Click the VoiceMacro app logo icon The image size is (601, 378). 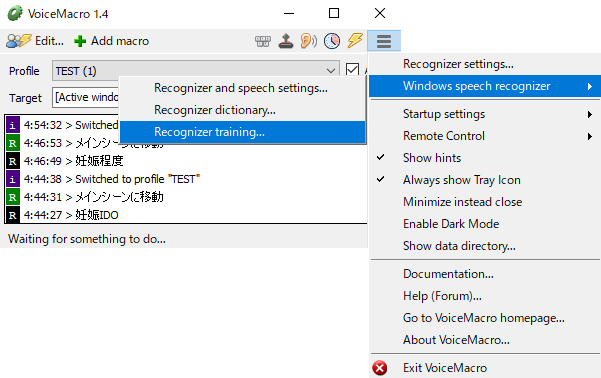click(15, 13)
